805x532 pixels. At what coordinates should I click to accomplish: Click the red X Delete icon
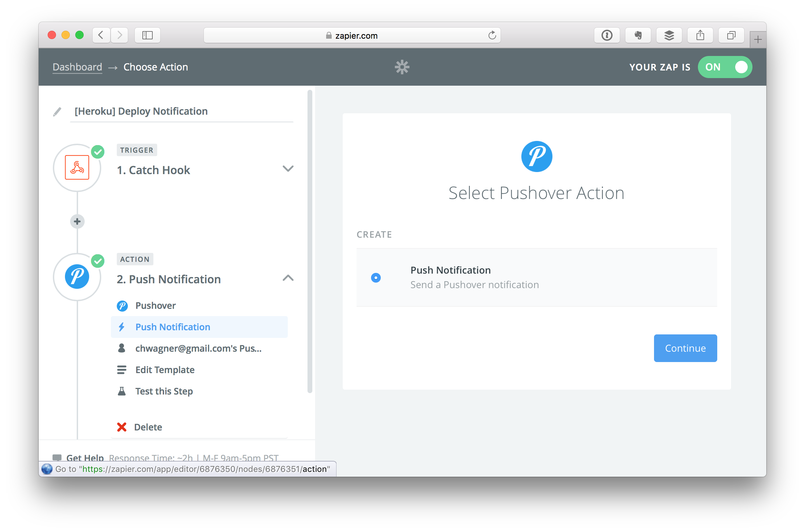coord(122,427)
